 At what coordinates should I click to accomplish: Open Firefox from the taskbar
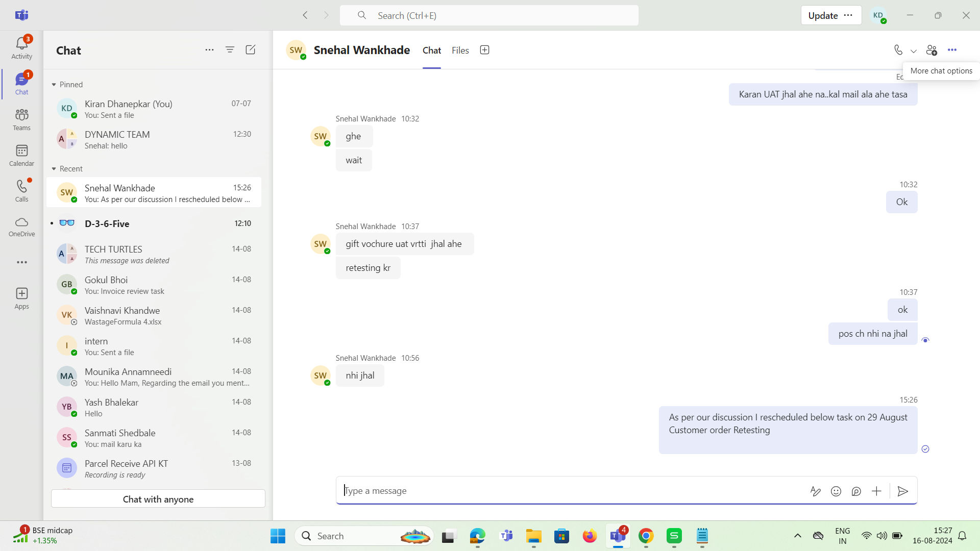coord(590,536)
